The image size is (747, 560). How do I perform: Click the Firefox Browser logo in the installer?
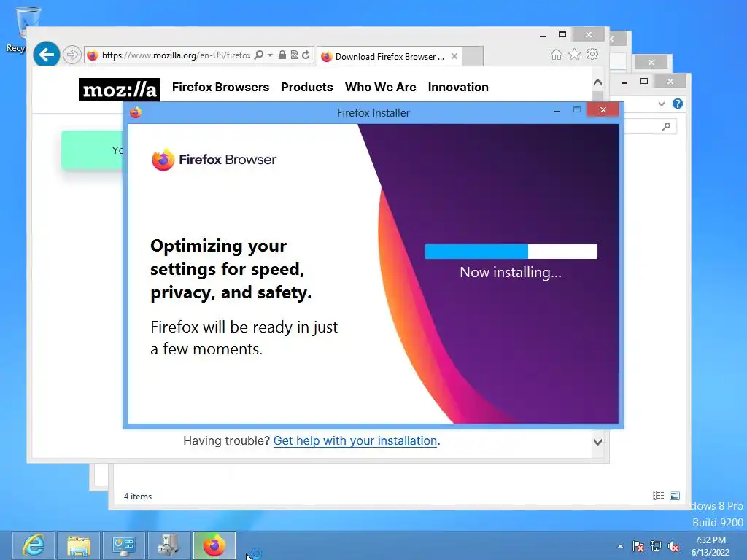tap(214, 160)
